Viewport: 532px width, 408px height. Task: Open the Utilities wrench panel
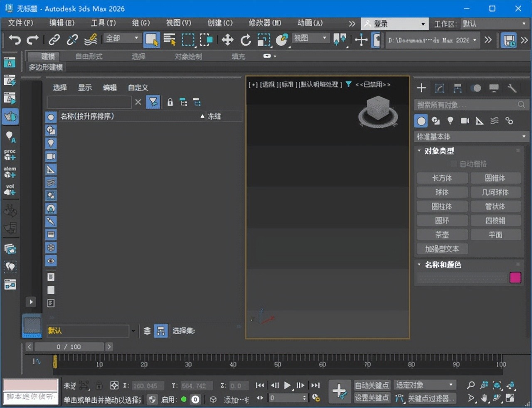512,88
